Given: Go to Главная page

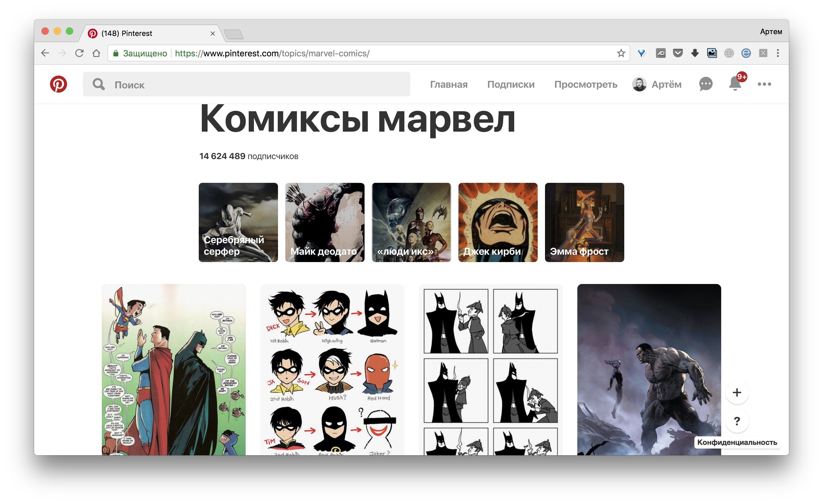Looking at the screenshot, I should point(449,84).
